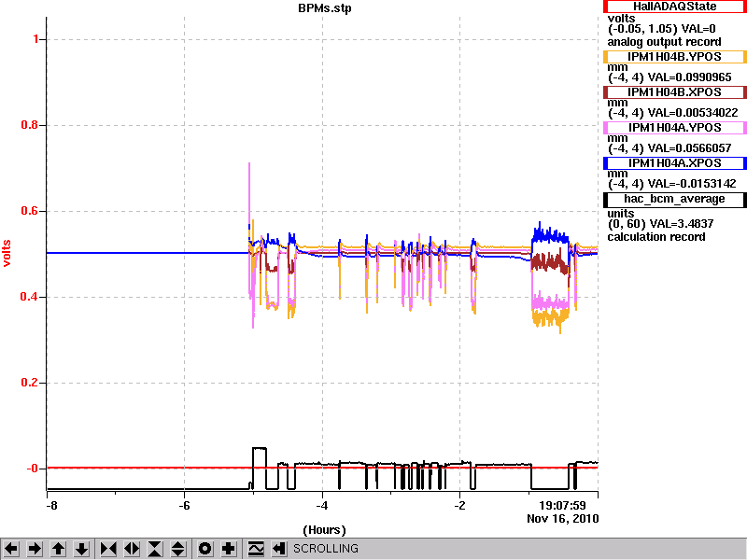This screenshot has height=560, width=747.
Task: Pan the plot down with the down arrow
Action: (82, 549)
